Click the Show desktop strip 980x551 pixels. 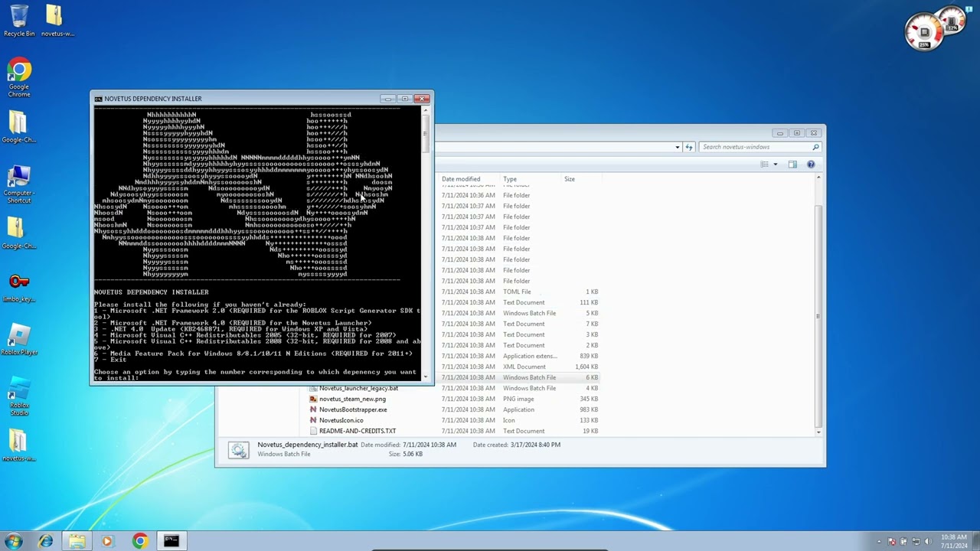(x=976, y=541)
